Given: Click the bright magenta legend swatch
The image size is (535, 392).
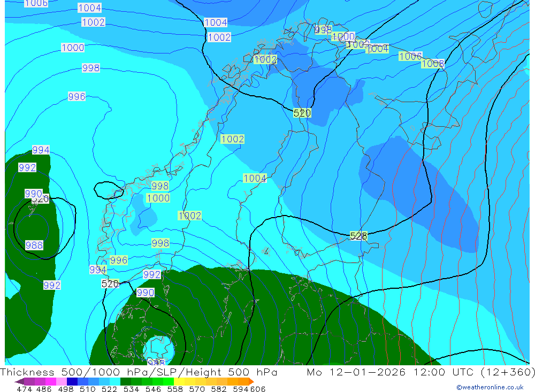Looking at the screenshot, I should point(51,381).
